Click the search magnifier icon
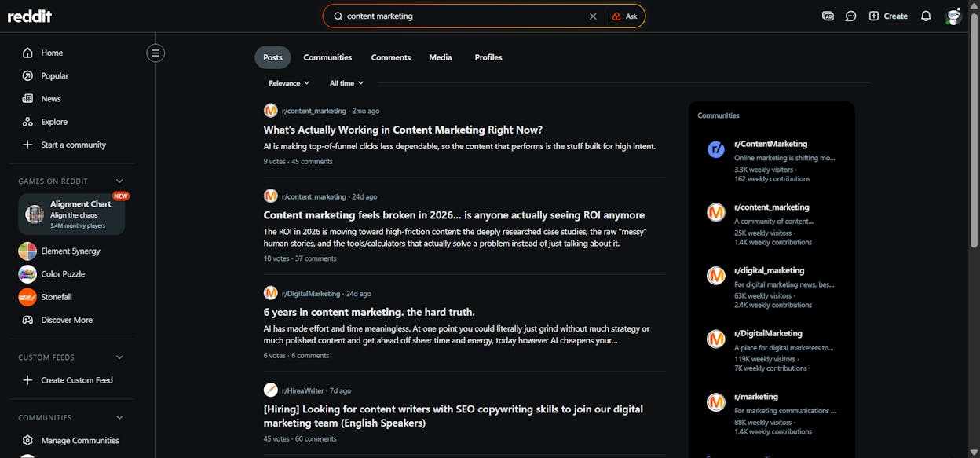 pyautogui.click(x=338, y=16)
